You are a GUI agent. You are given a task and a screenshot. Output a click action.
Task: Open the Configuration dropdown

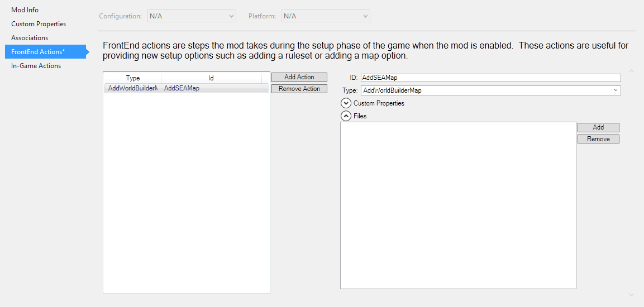tap(192, 16)
